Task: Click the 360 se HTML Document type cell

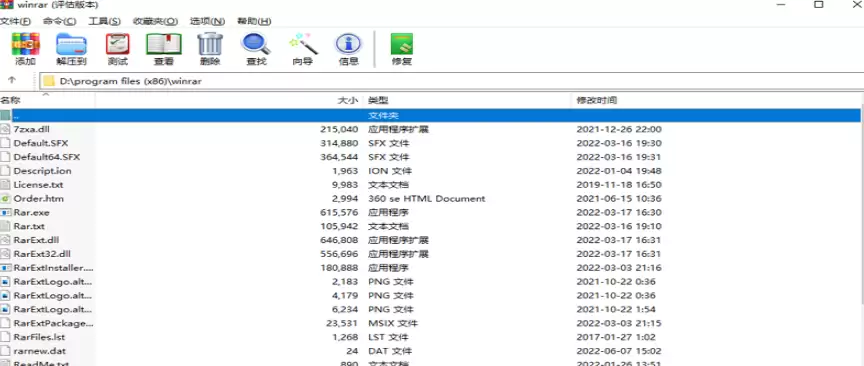Action: (x=426, y=198)
